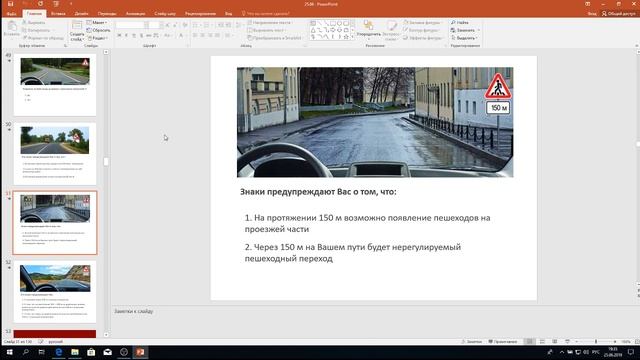The image size is (640, 360).
Task: Click the Tell Me search box with lightbulb
Action: coord(266,13)
